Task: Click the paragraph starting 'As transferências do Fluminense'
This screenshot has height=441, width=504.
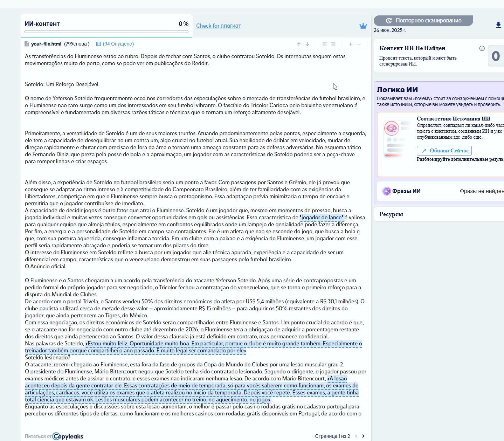Action: pyautogui.click(x=185, y=60)
